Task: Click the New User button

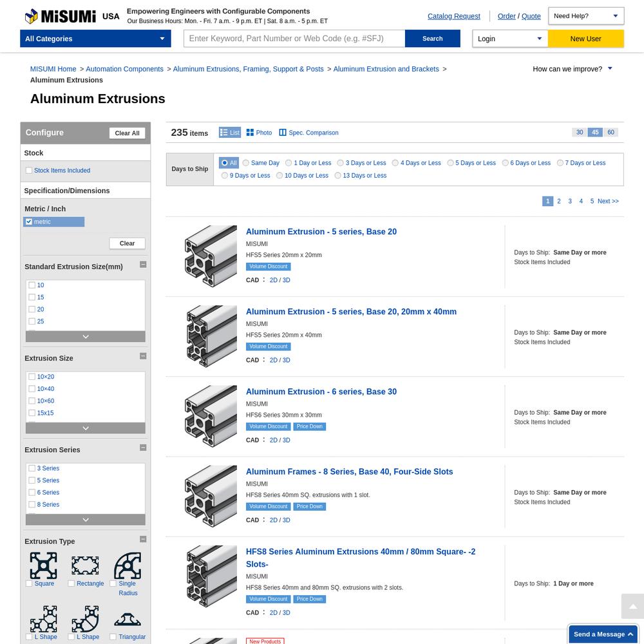Action: 585,39
